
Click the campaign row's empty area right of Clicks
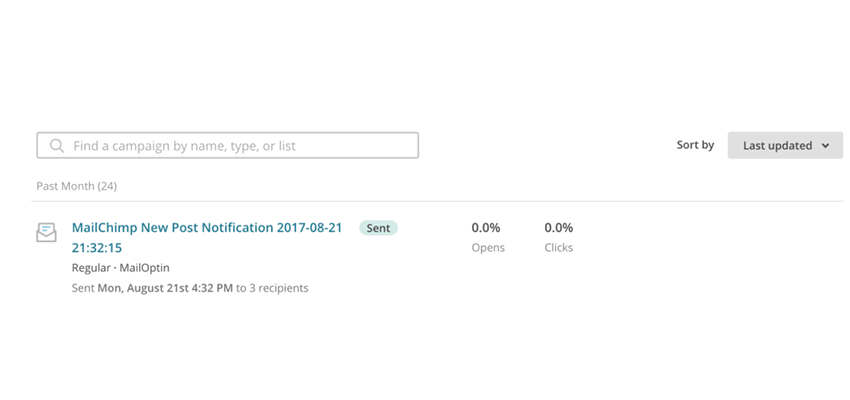click(x=710, y=250)
